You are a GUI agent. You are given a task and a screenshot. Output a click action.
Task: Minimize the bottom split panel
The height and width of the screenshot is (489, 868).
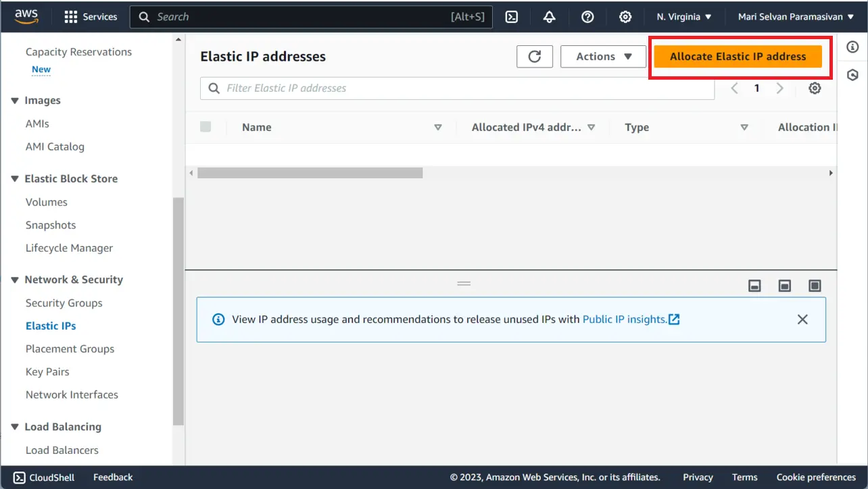[x=754, y=286]
